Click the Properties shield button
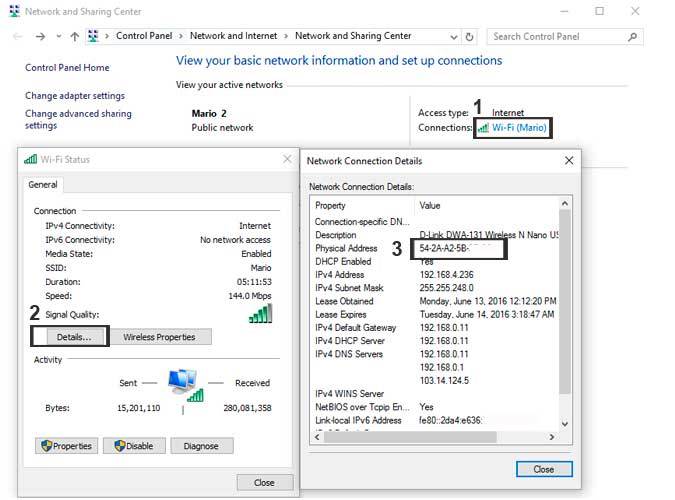 click(66, 446)
